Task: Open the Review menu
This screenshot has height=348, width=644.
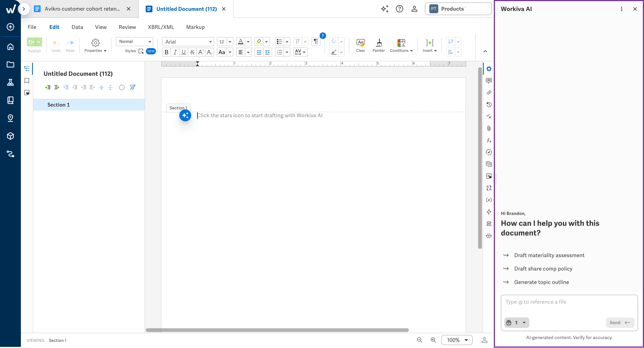Action: click(127, 27)
